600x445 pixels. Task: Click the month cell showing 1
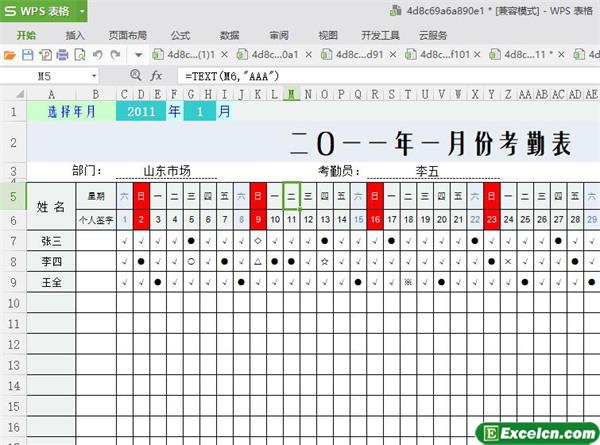[199, 111]
